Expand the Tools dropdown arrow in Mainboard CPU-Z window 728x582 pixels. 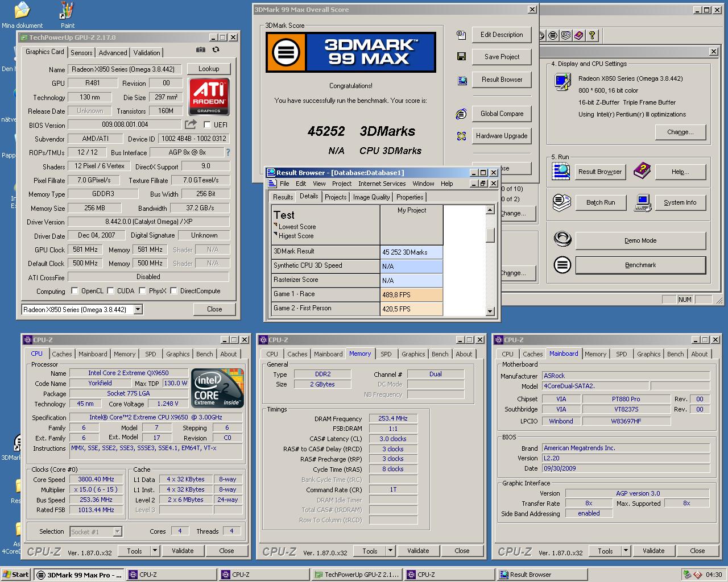(x=626, y=551)
